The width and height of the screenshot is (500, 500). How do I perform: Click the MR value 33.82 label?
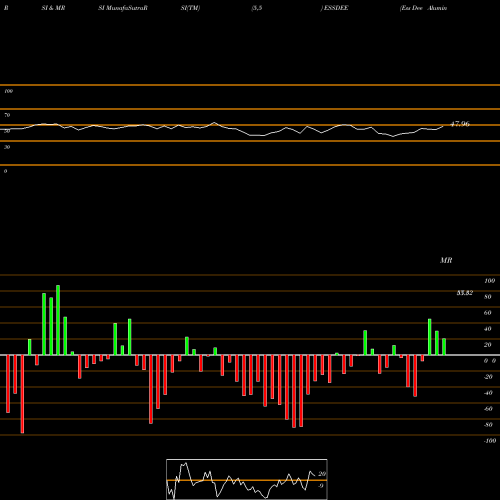coord(465,293)
